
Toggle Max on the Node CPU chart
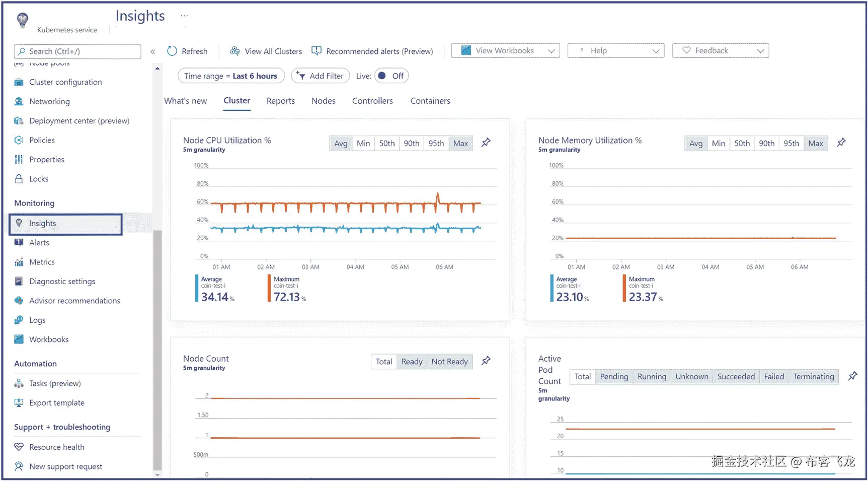tap(460, 144)
